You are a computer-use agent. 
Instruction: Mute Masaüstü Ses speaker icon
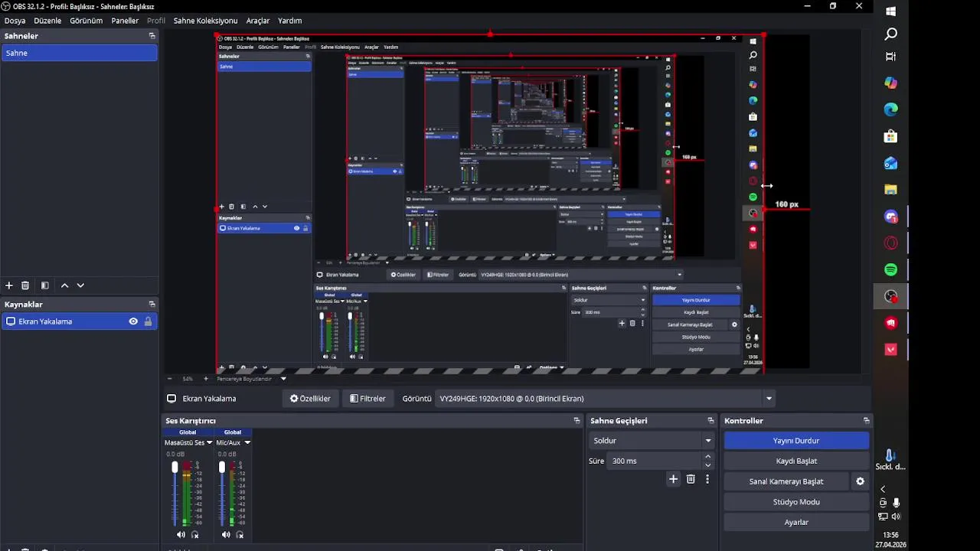[x=181, y=535]
